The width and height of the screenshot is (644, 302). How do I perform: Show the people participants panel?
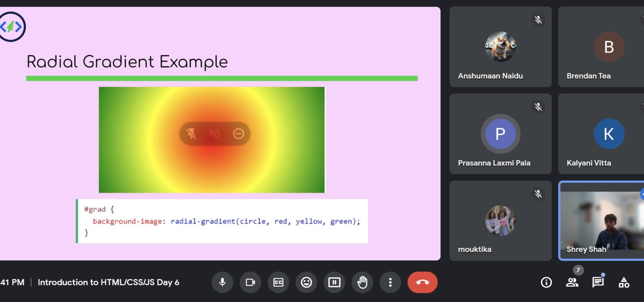572,282
